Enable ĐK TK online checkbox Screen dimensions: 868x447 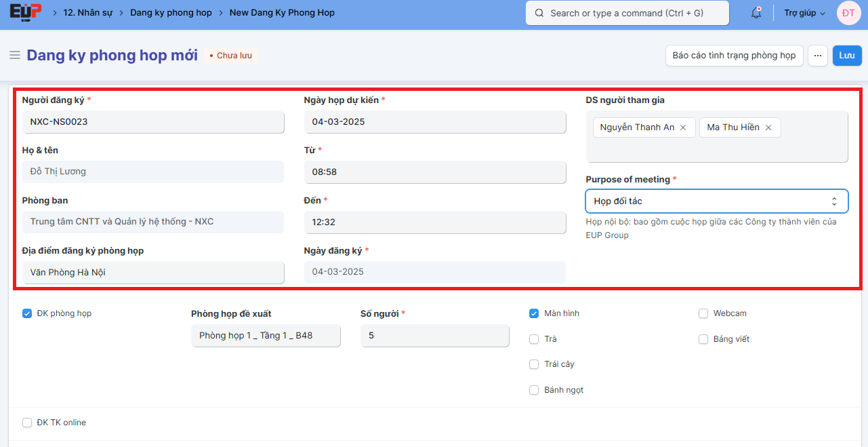27,423
